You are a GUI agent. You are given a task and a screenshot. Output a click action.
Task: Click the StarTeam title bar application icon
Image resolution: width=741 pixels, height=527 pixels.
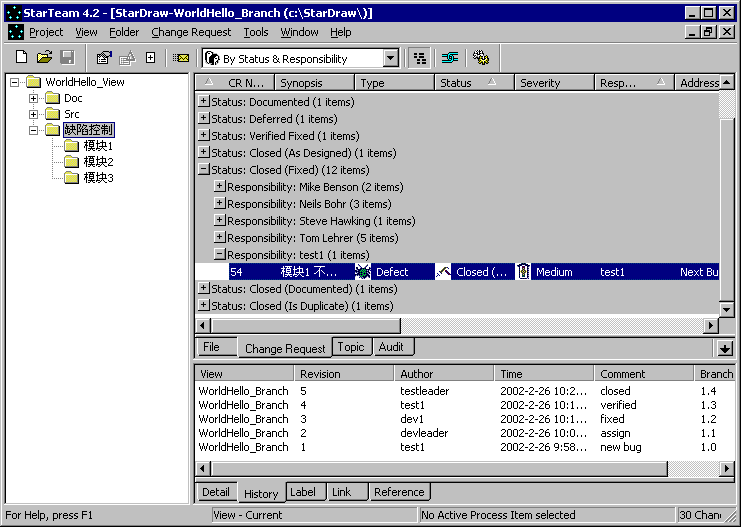coord(14,13)
